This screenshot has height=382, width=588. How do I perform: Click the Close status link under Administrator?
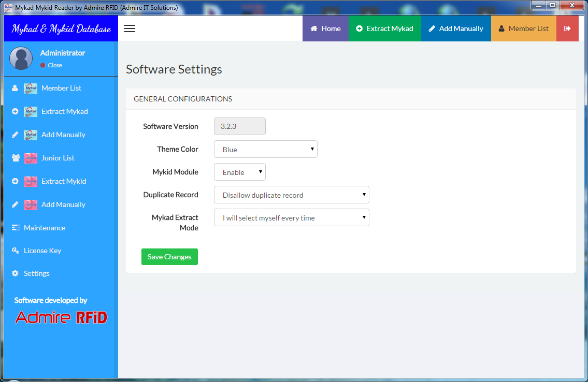coord(54,65)
